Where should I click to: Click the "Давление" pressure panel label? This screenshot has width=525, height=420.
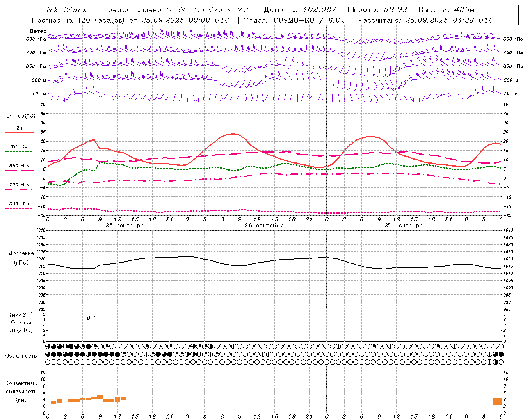21,253
